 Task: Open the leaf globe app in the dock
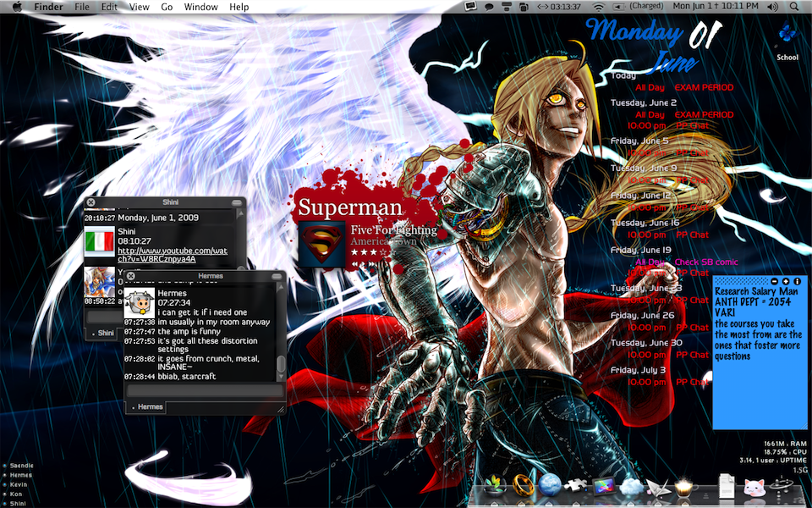(x=495, y=486)
